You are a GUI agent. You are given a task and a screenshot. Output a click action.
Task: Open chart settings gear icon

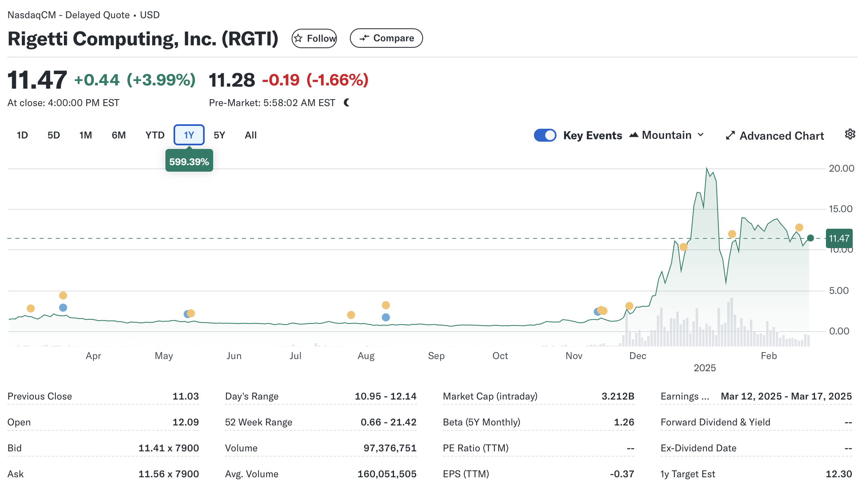850,134
